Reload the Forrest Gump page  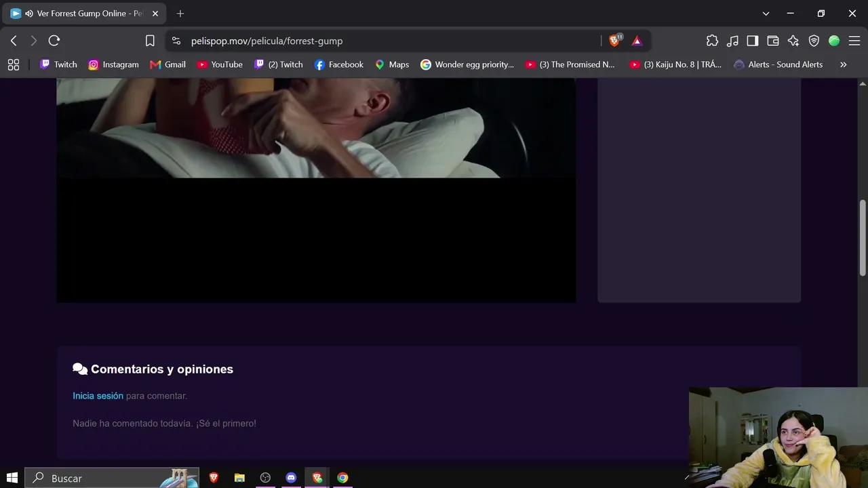click(55, 41)
